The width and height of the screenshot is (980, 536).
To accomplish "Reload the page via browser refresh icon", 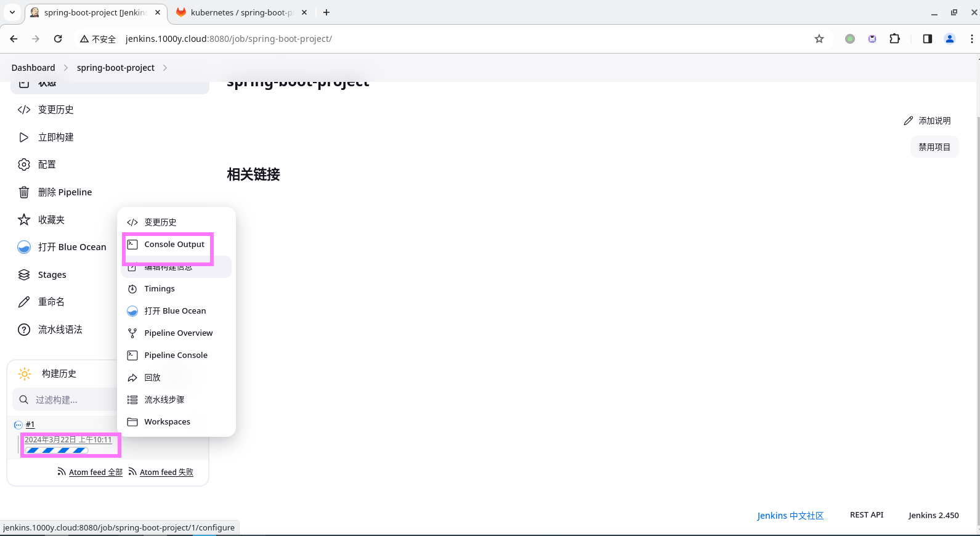I will (x=58, y=39).
